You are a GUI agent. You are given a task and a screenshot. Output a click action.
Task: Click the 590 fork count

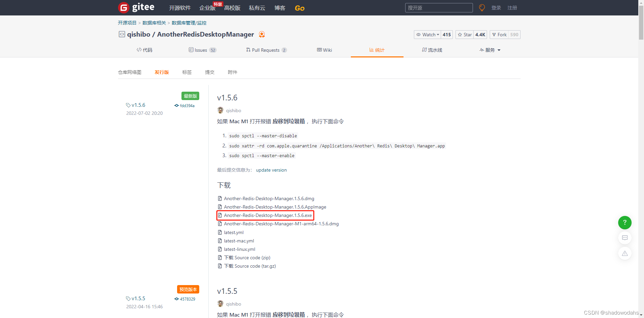coord(514,35)
